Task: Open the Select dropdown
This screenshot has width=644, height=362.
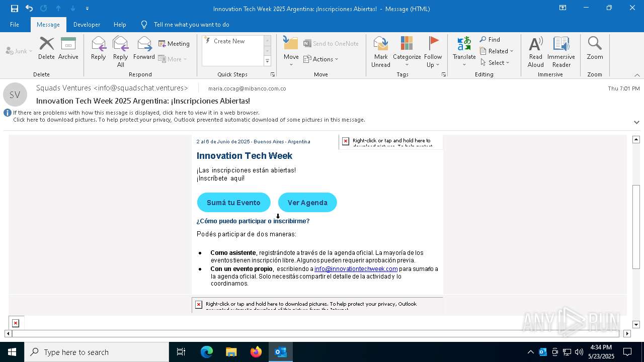Action: tap(495, 63)
